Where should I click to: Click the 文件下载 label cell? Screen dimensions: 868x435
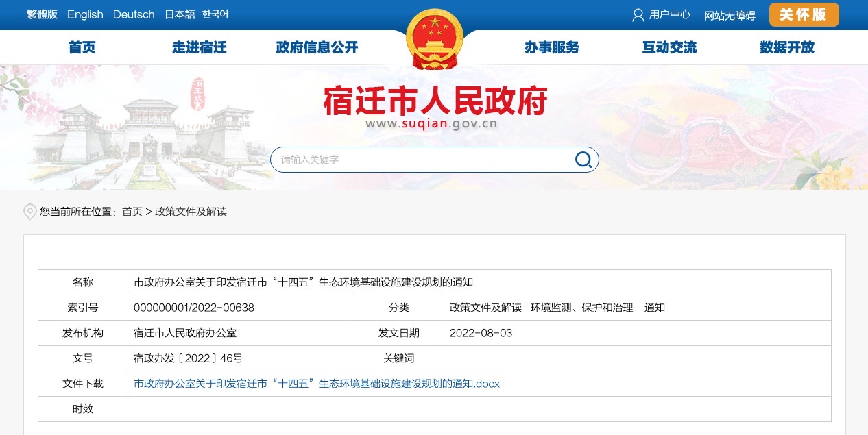click(83, 384)
